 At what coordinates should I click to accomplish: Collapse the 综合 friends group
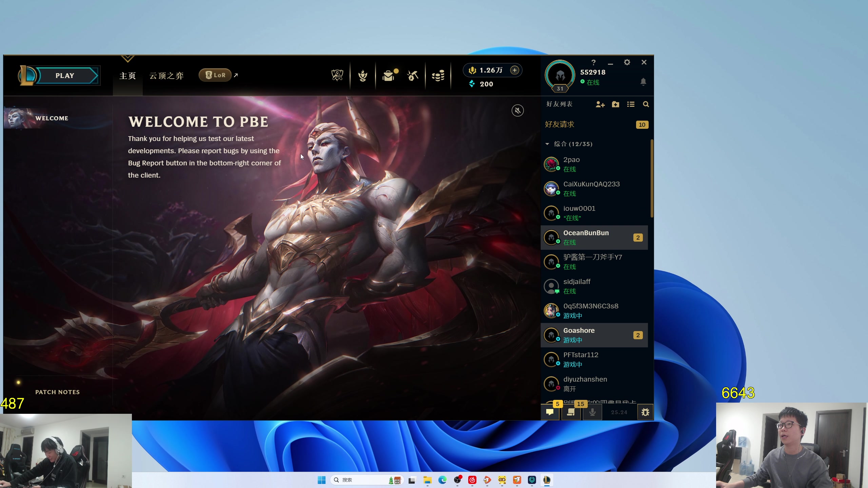coord(547,144)
